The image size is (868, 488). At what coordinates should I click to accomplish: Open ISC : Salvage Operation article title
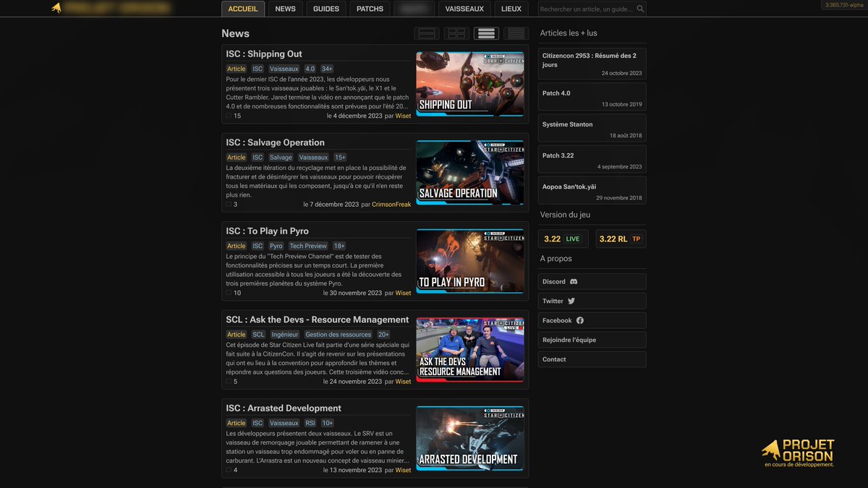pos(275,142)
